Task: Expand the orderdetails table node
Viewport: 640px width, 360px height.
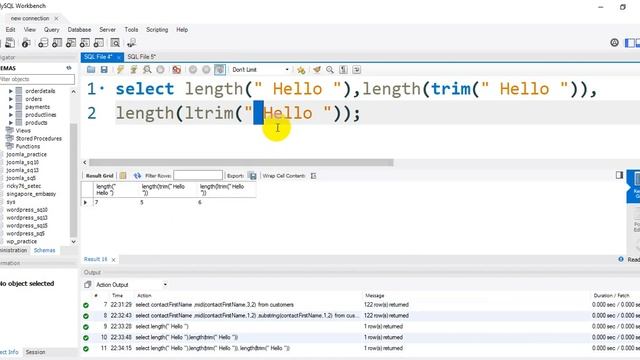Action: pyautogui.click(x=11, y=91)
